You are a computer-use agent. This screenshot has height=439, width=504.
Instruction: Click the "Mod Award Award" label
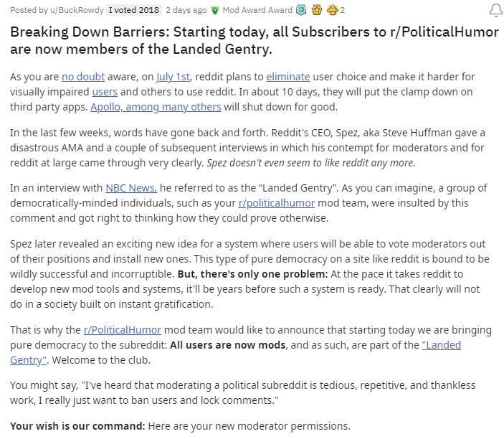pos(256,11)
